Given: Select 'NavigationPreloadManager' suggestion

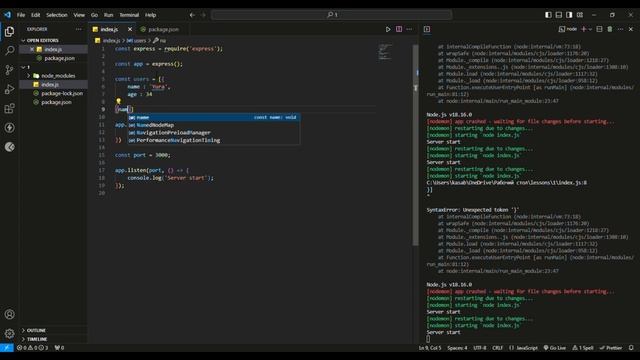Looking at the screenshot, I should coord(213,133).
